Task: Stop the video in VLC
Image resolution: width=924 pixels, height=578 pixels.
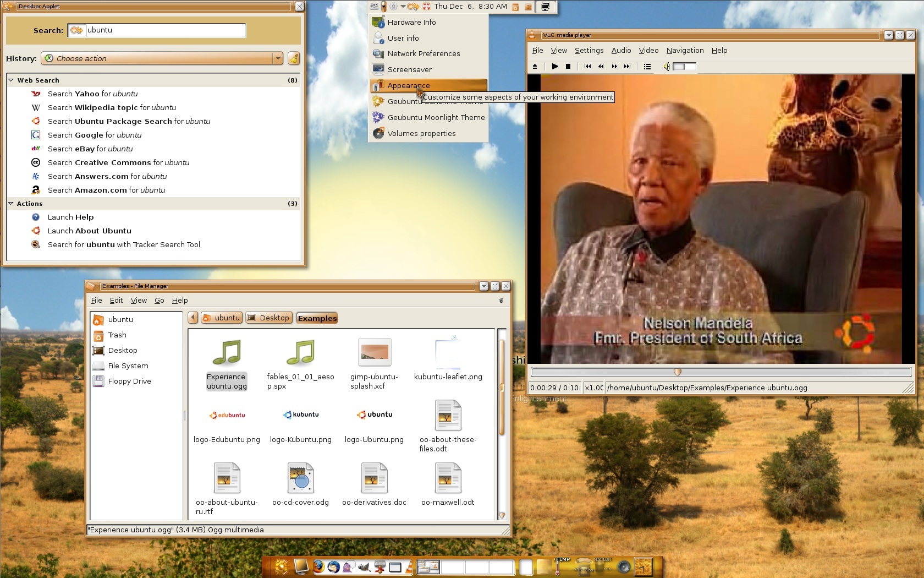Action: point(568,67)
